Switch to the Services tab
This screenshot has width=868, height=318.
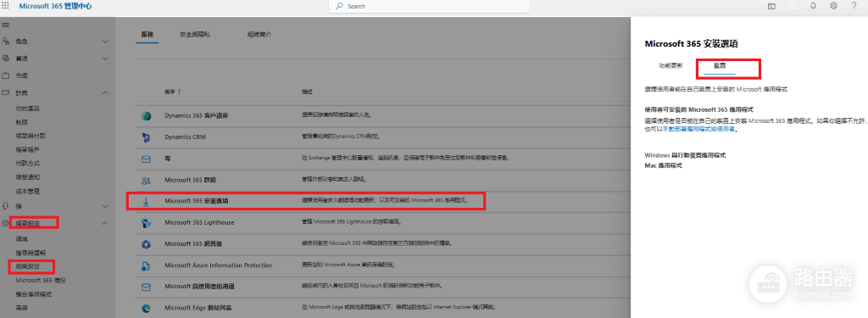(x=147, y=35)
